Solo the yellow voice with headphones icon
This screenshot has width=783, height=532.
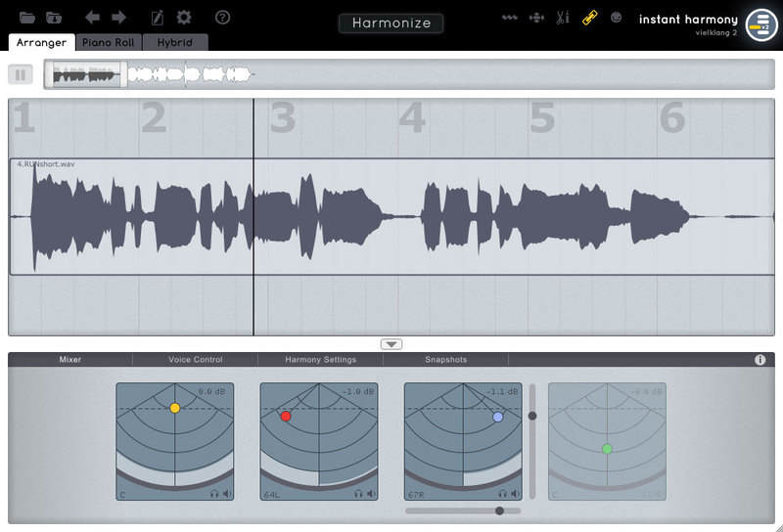213,494
